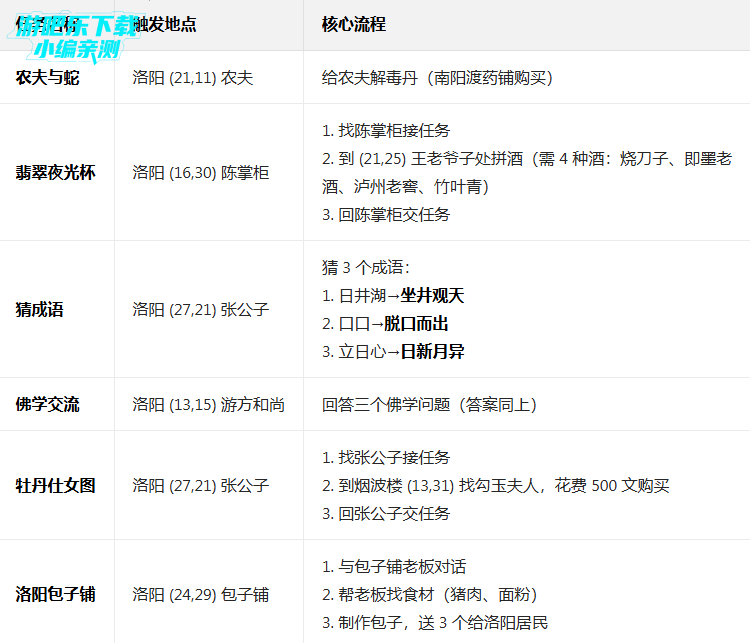Select the 触发地点 column header

click(165, 24)
